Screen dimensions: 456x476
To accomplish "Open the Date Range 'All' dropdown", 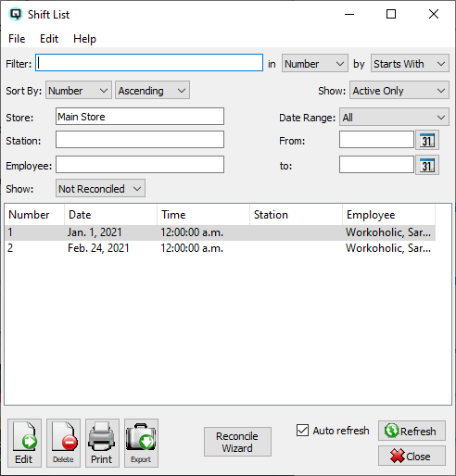I will (x=394, y=117).
